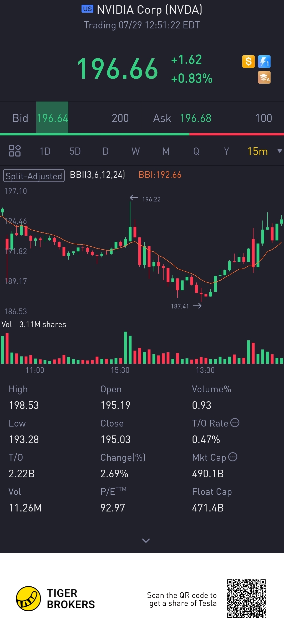The image size is (284, 644).
Task: Tap the tan stacked layers icon
Action: [x=264, y=77]
